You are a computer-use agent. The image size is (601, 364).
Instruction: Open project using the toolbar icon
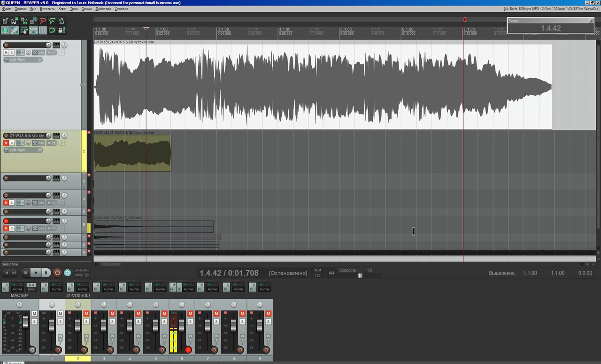[15, 21]
